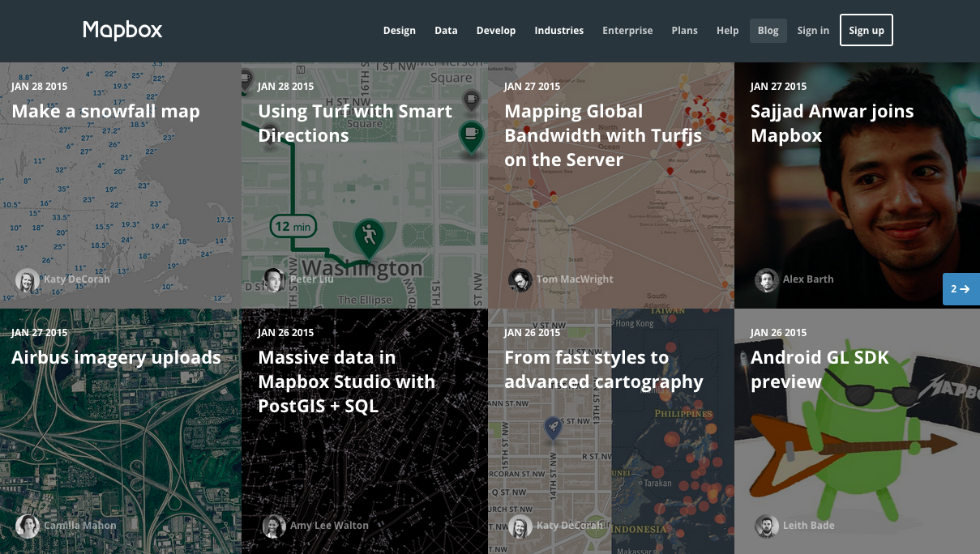The image size is (980, 554).
Task: Open 'Massive data in Mapbox Studio' post
Action: point(347,381)
